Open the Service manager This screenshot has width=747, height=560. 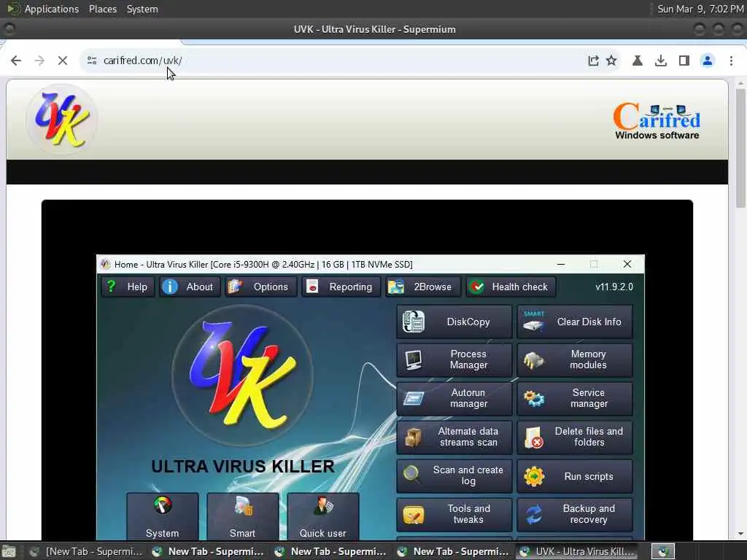575,399
